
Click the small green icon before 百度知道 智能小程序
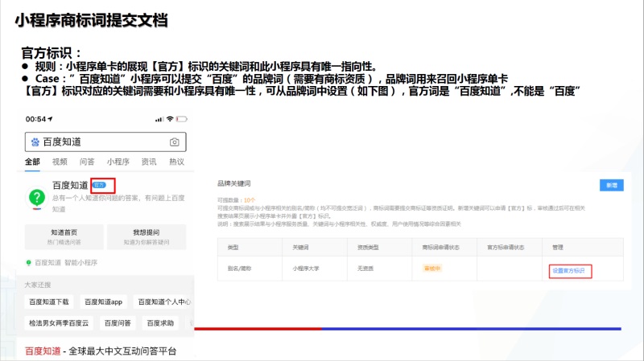pos(29,263)
